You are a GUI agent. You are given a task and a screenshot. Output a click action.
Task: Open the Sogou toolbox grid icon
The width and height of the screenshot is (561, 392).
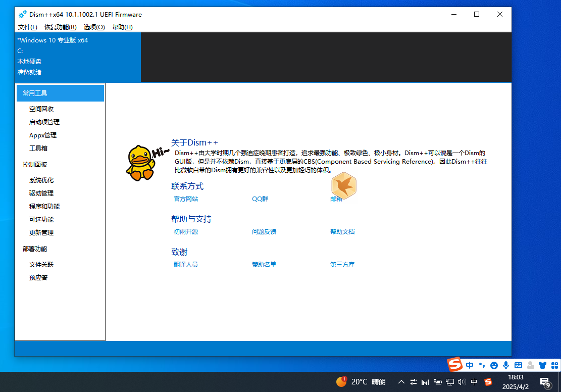pyautogui.click(x=554, y=365)
